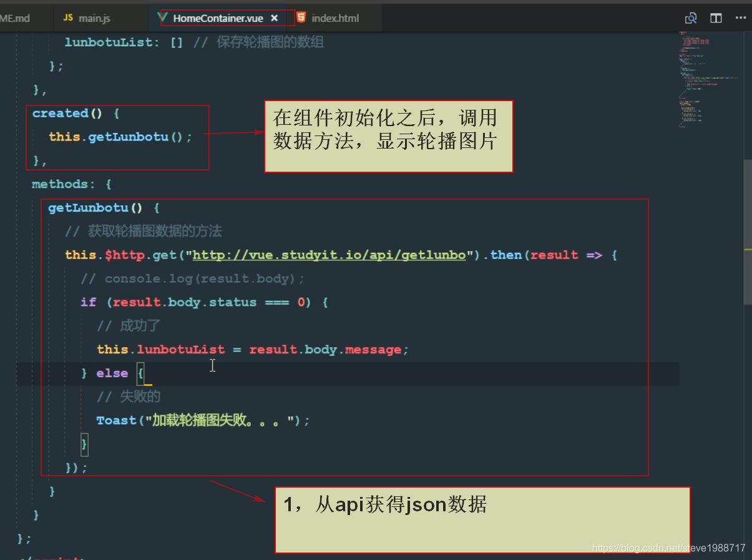Click on this.getLunbotu(); line
This screenshot has height=560, width=752.
click(x=120, y=137)
